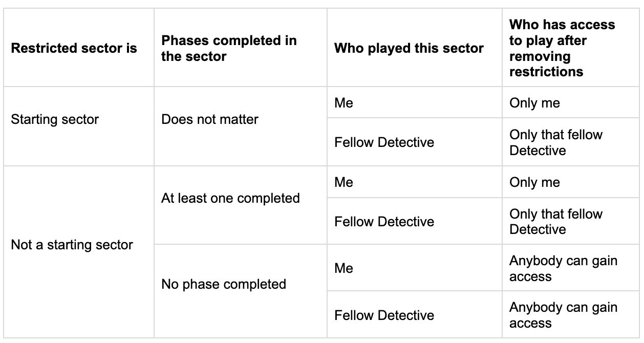Select the 'Does not matter' cell
This screenshot has width=644, height=343.
pos(210,120)
